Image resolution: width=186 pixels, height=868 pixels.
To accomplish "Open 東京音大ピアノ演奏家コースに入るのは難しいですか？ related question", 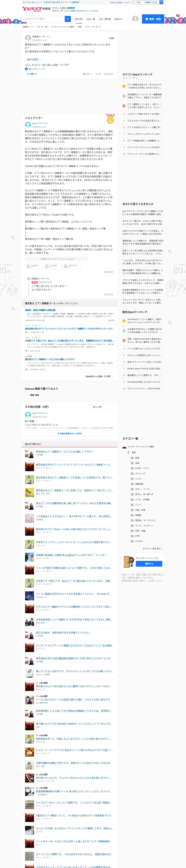I will pyautogui.click(x=64, y=452).
